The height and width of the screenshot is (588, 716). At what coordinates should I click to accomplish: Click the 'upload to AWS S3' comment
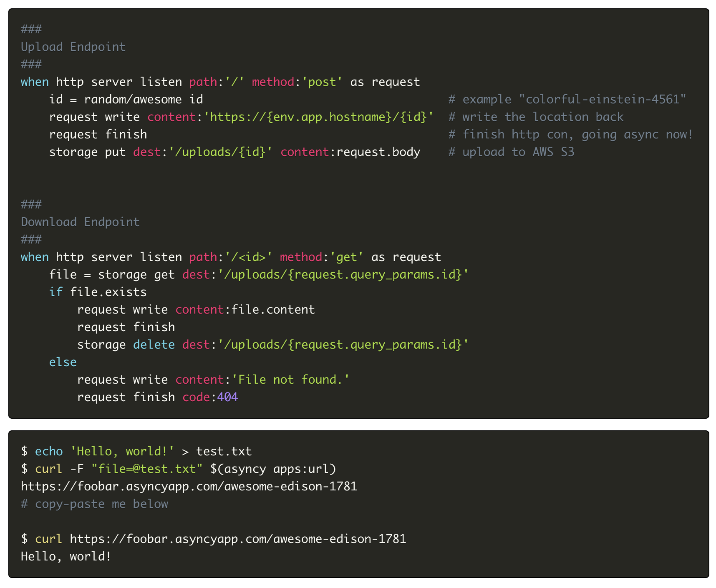click(512, 152)
